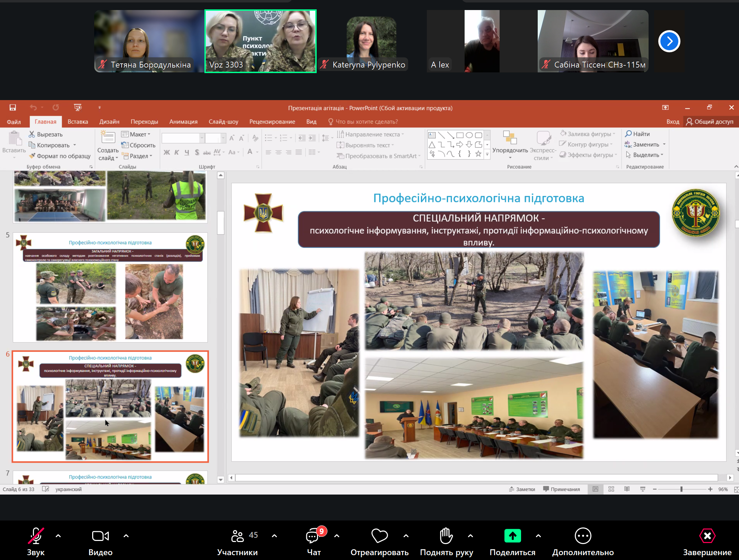Open the Design ribbon tab
739x560 pixels.
[x=109, y=122]
